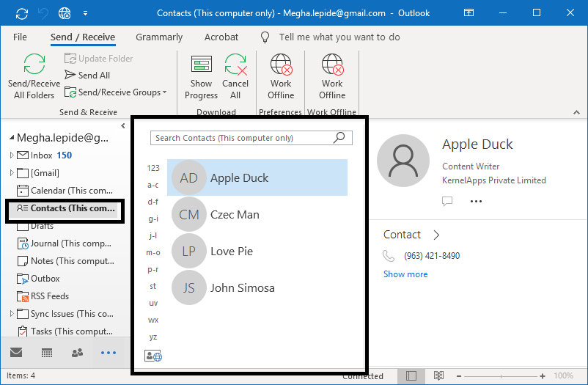
Task: Click the Tell me lightbulb icon
Action: coord(265,37)
